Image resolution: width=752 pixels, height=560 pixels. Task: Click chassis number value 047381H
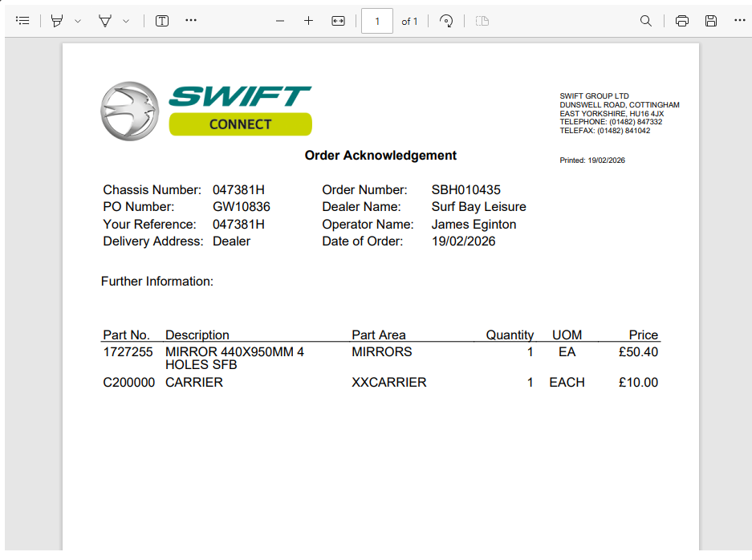click(238, 190)
